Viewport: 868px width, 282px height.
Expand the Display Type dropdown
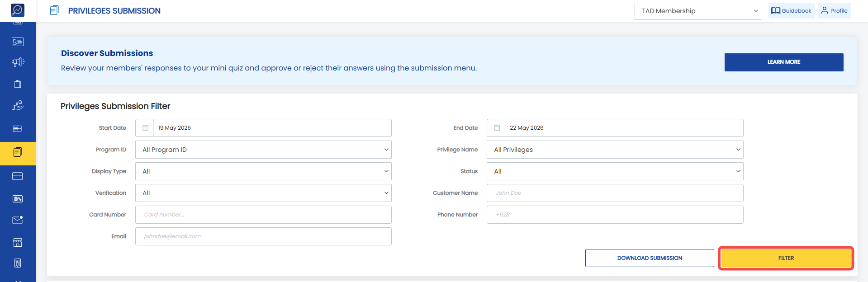(263, 171)
